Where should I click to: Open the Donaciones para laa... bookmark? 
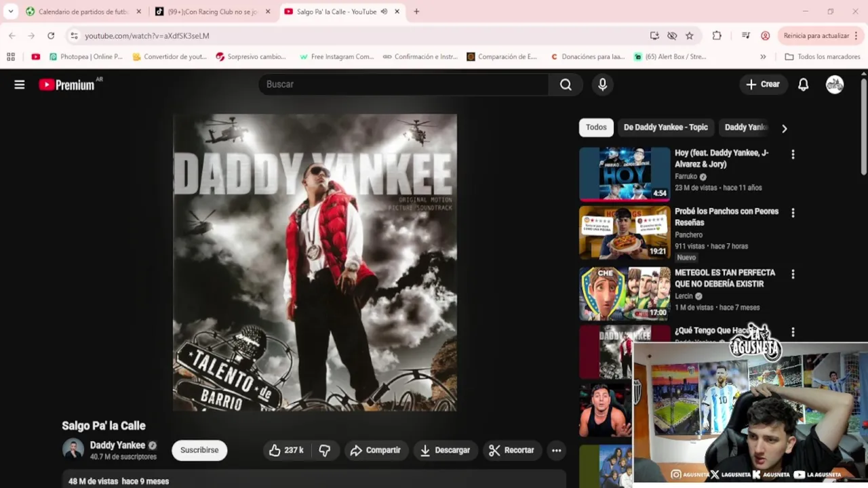point(587,57)
